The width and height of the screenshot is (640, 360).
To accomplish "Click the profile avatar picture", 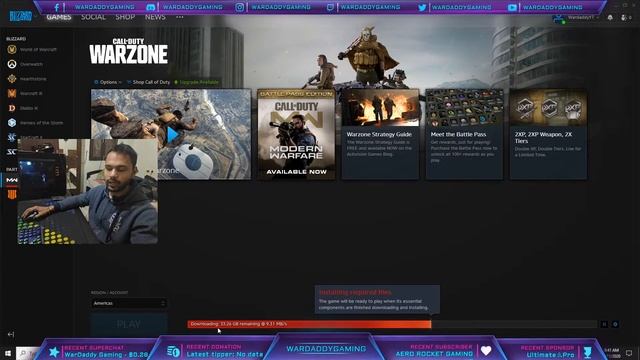I will (558, 18).
